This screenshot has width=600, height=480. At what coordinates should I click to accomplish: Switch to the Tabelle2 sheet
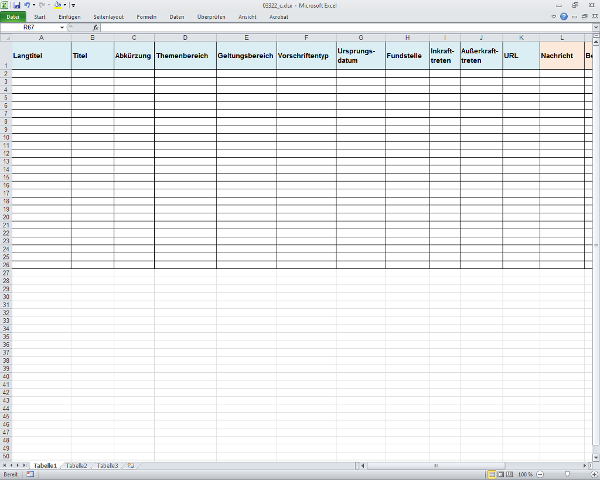coord(77,466)
